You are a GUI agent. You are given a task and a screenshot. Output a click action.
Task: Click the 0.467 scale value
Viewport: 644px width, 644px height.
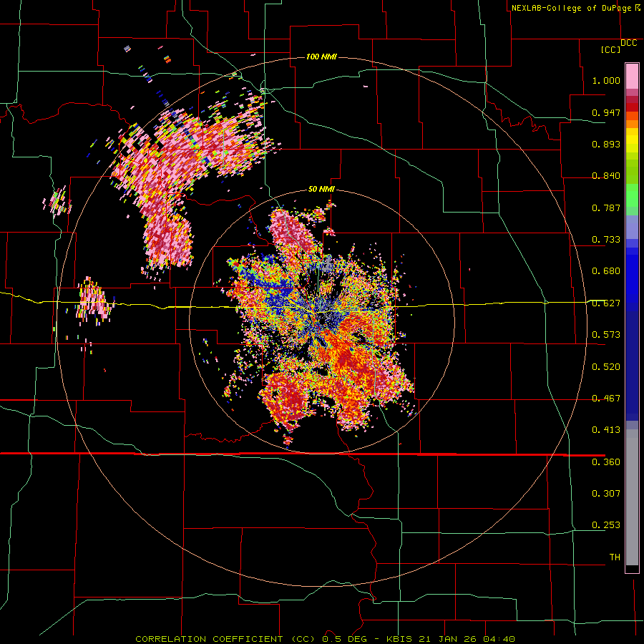click(606, 399)
